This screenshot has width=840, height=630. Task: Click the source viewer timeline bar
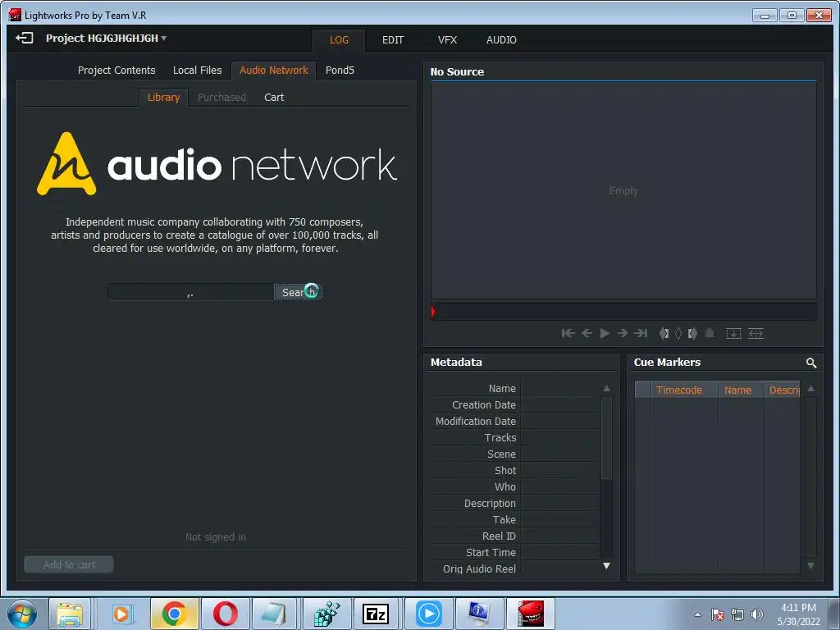point(624,312)
